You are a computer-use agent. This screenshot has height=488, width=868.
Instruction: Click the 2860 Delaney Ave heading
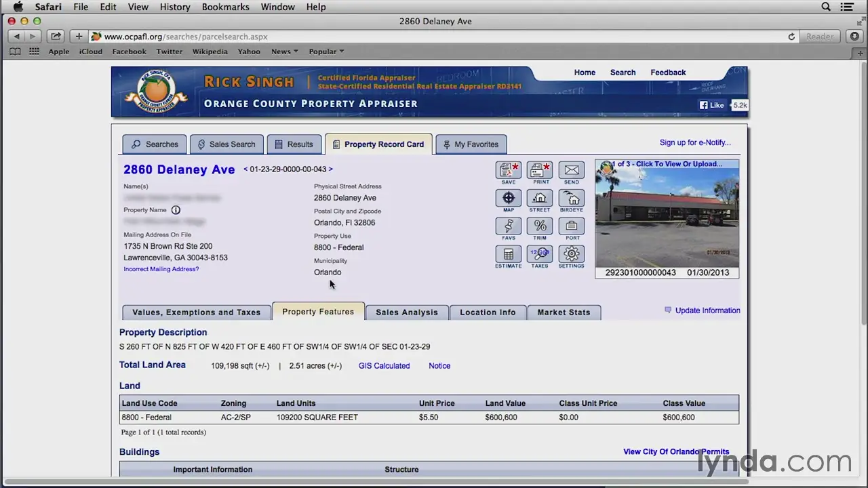click(179, 169)
